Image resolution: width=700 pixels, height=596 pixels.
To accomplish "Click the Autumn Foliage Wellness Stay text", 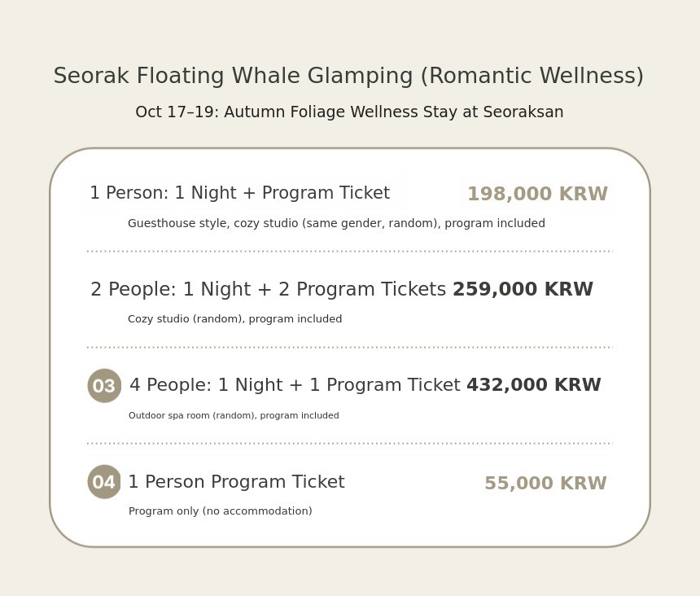I will (393, 112).
